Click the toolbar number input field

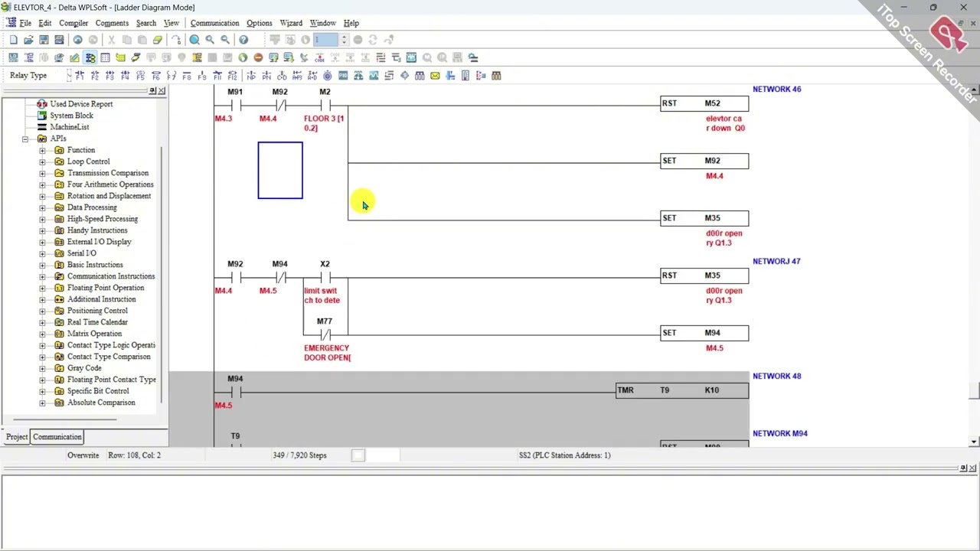point(325,40)
